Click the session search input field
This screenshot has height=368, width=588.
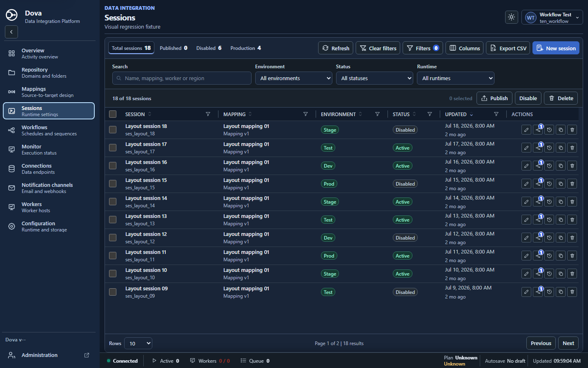tap(182, 79)
